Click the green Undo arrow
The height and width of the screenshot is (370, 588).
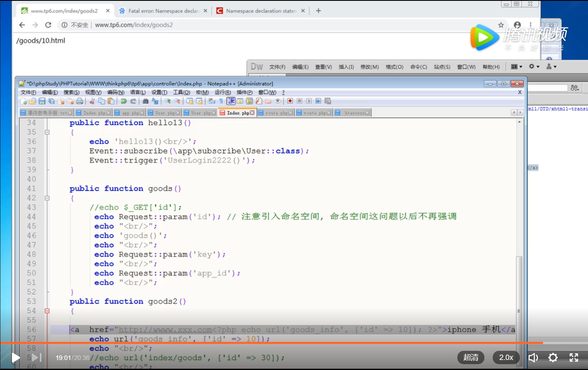click(x=124, y=101)
